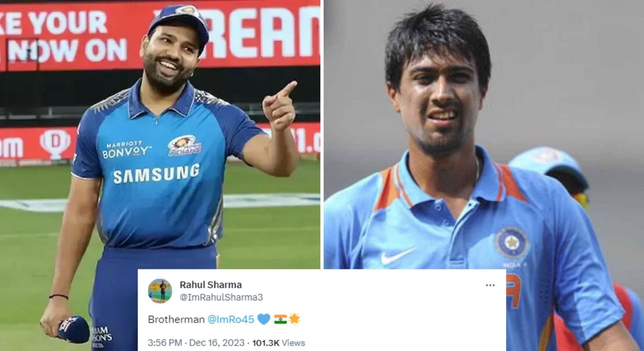The width and height of the screenshot is (644, 351).
Task: Open the @ImRo45 mention link
Action: point(231,319)
